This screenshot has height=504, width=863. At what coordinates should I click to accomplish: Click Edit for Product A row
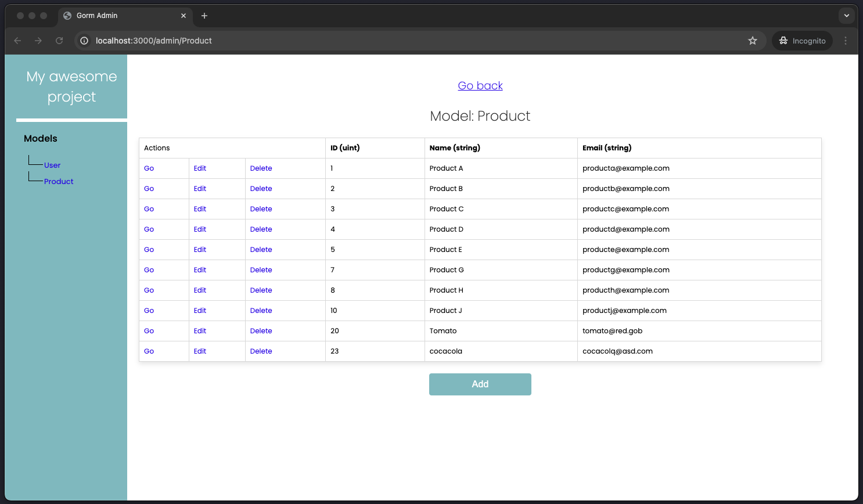click(x=200, y=168)
